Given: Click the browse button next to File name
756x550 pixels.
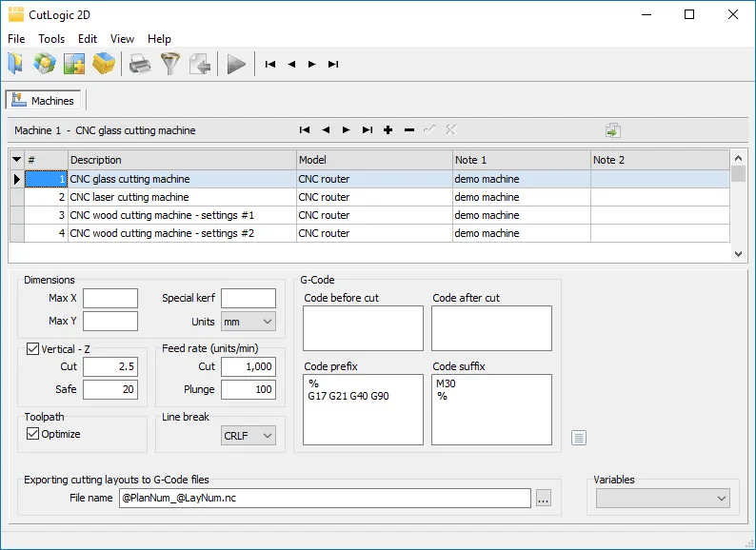Looking at the screenshot, I should pyautogui.click(x=543, y=498).
